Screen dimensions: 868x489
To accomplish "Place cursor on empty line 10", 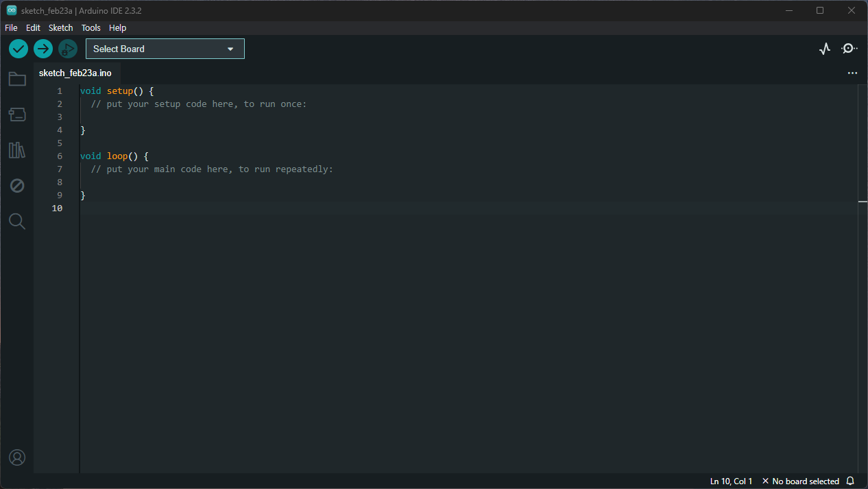I will 468,208.
